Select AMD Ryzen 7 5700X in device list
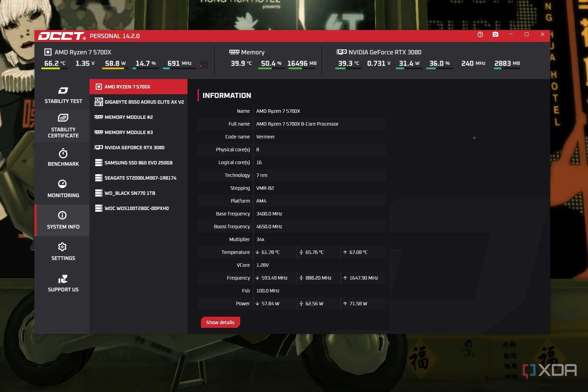This screenshot has width=588, height=392. (x=138, y=87)
